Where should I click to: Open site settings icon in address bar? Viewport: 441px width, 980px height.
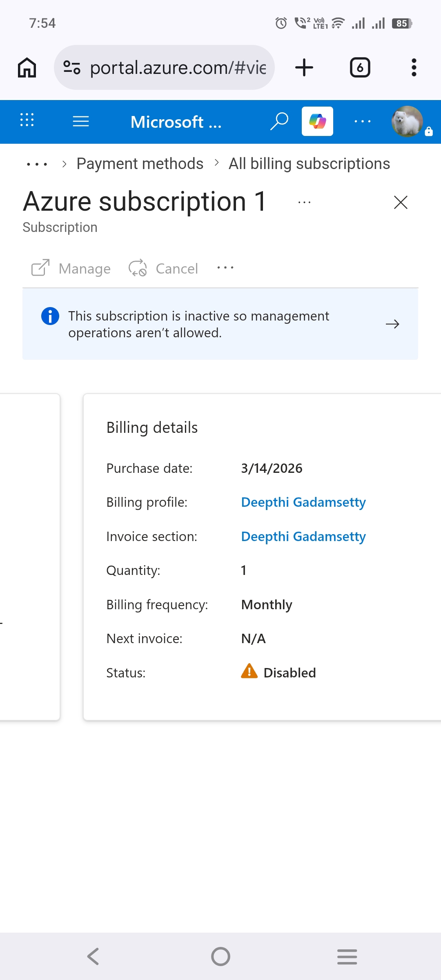pyautogui.click(x=72, y=67)
